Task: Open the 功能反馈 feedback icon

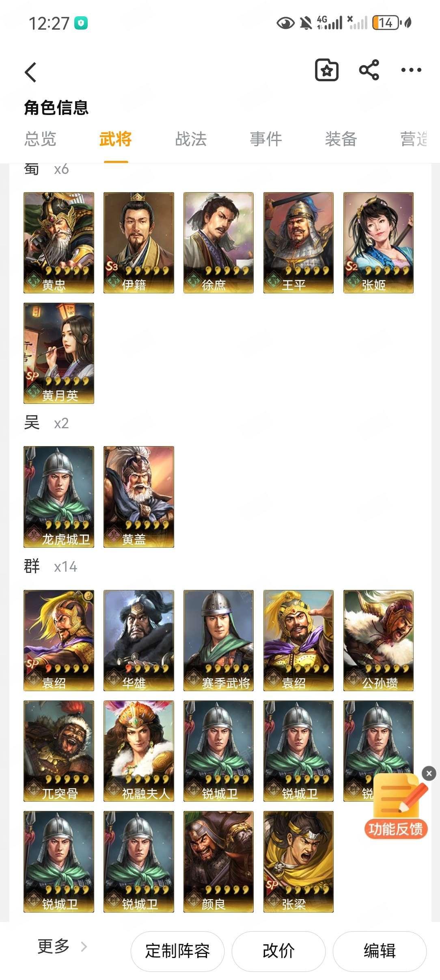Action: point(396,807)
